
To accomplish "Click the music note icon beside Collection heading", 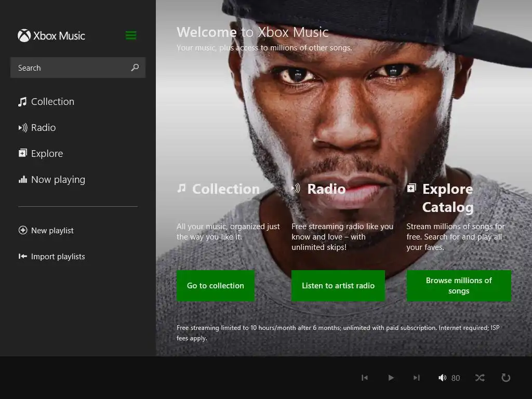I will 181,188.
